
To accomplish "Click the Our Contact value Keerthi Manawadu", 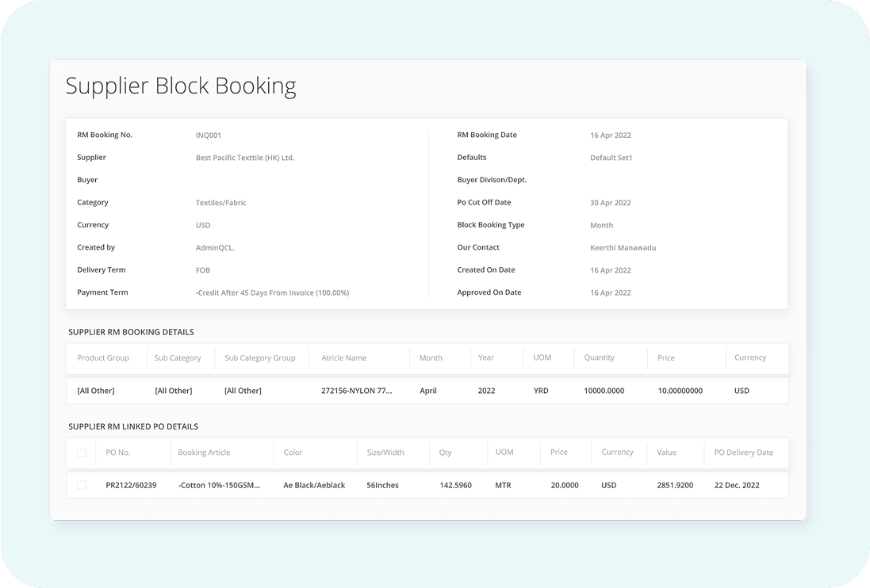I will [623, 248].
